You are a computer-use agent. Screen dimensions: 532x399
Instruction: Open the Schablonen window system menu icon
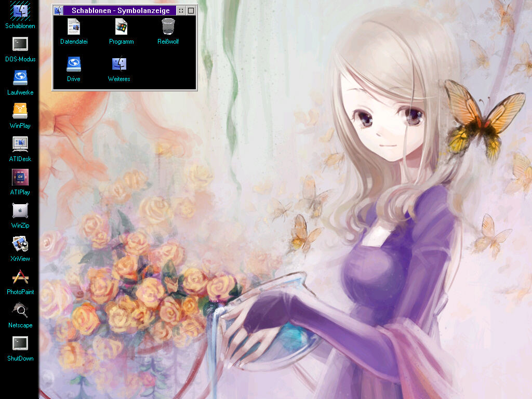click(x=58, y=10)
